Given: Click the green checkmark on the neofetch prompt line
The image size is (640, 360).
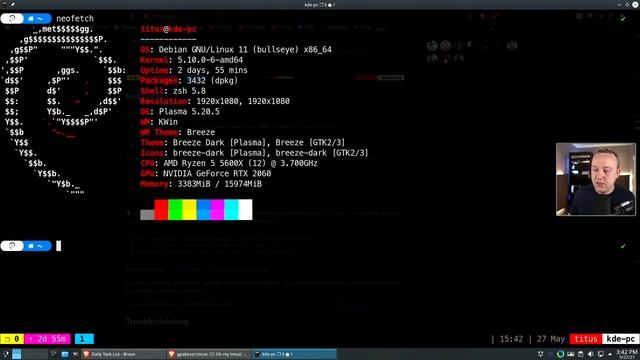Looking at the screenshot, I should [623, 18].
